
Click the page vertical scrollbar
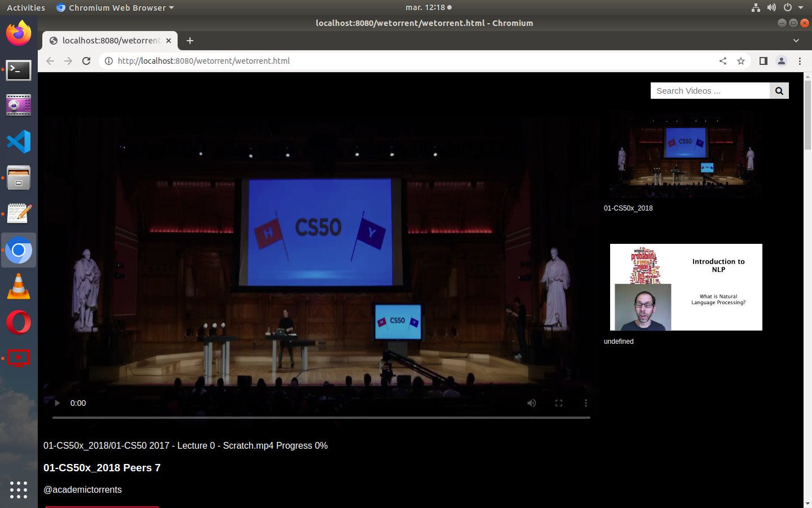[807, 115]
